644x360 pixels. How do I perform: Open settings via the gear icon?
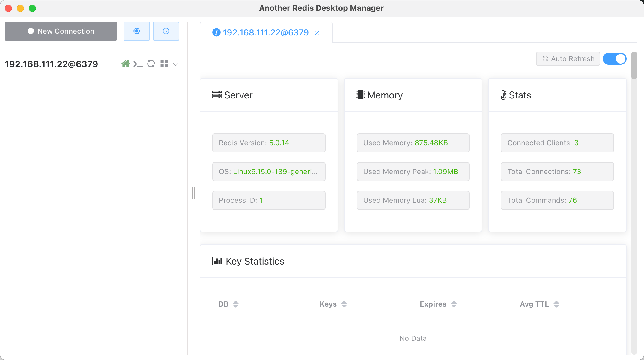(x=137, y=31)
